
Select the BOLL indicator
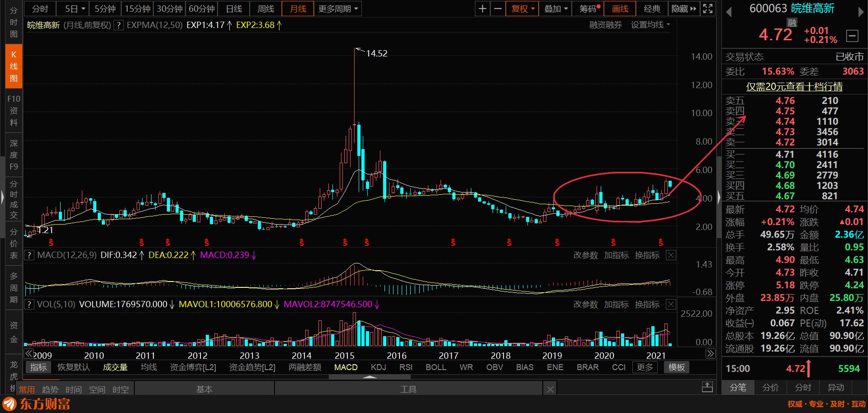[436, 367]
